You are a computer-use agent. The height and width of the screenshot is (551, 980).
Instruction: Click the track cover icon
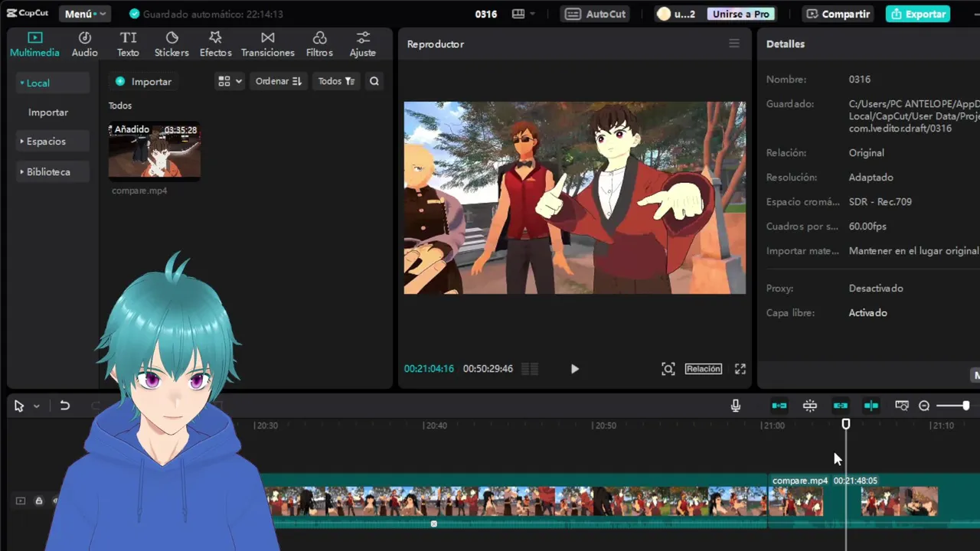[x=21, y=500]
